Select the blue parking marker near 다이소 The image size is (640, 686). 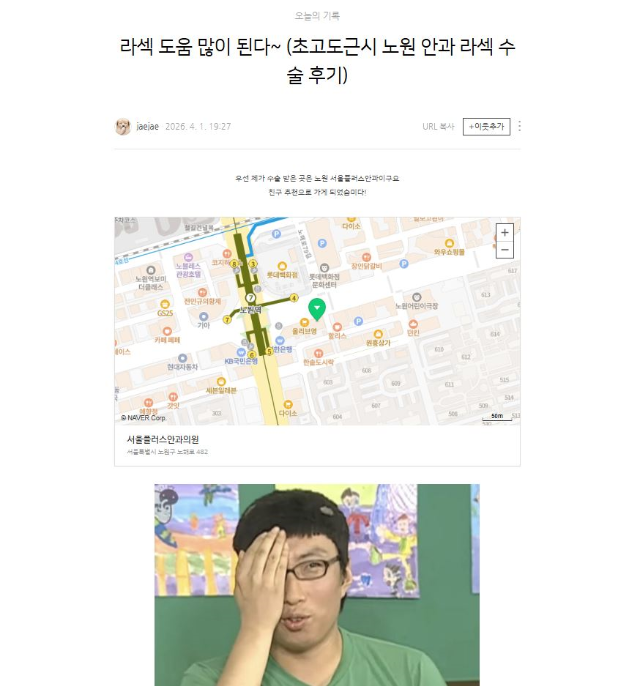pyautogui.click(x=322, y=243)
